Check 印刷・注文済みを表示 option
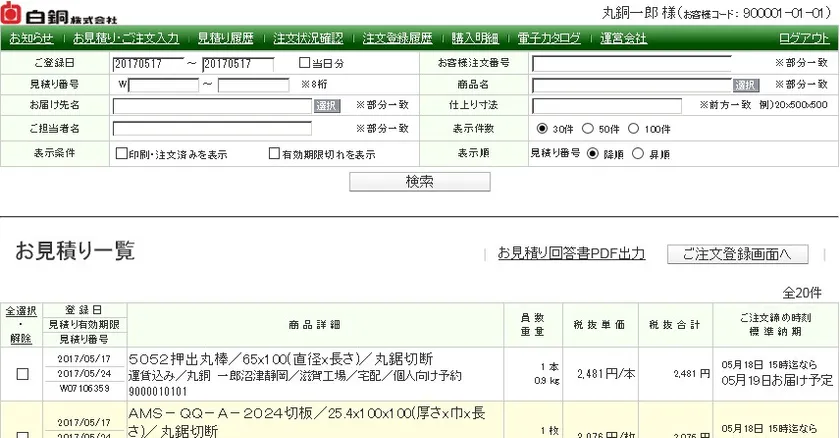Image resolution: width=840 pixels, height=438 pixels. point(120,155)
